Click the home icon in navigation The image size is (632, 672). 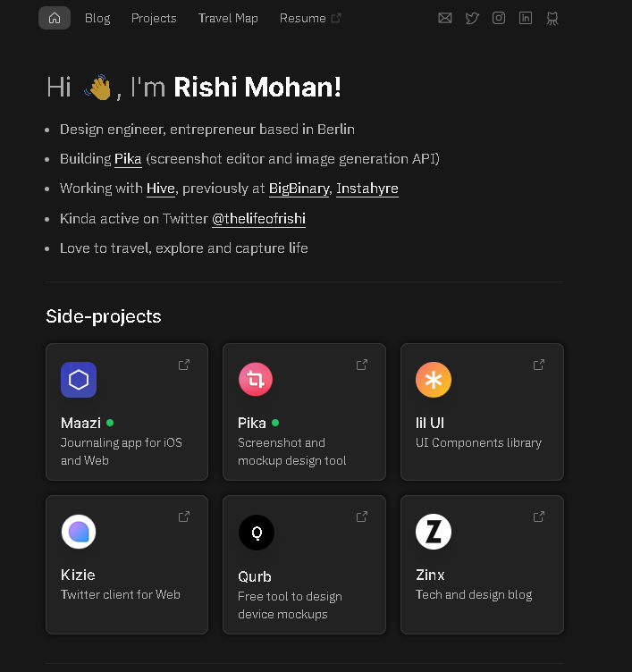[x=55, y=18]
